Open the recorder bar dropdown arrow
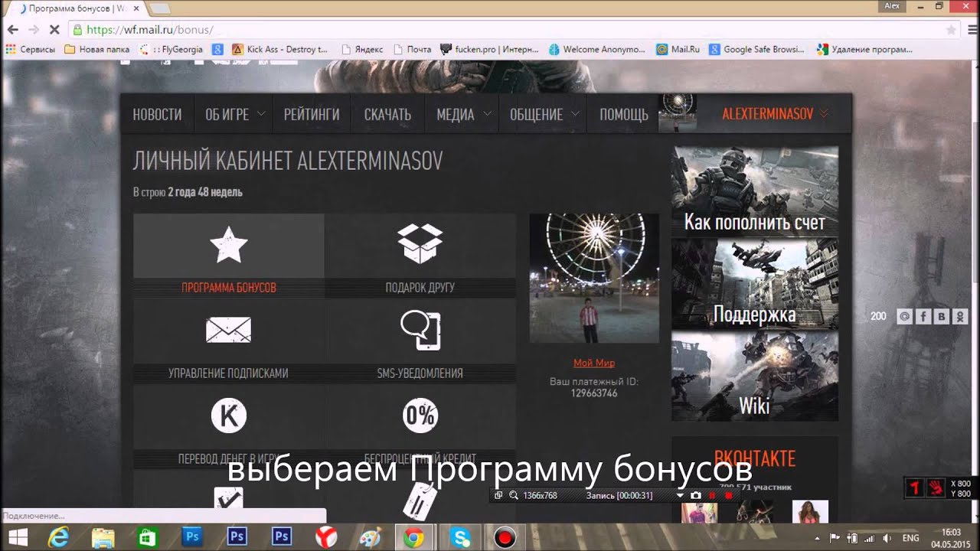980x551 pixels. tap(680, 496)
